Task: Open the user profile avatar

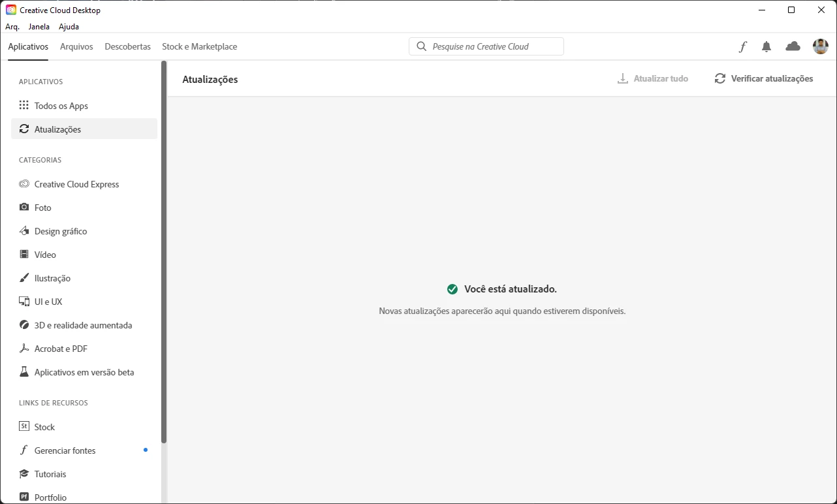Action: (821, 46)
